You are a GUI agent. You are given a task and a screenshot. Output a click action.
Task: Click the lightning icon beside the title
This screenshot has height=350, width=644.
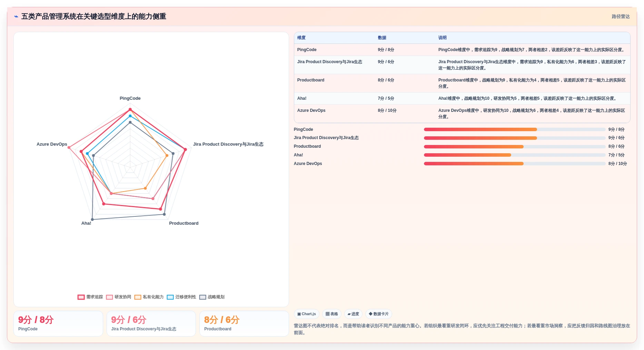pyautogui.click(x=16, y=17)
